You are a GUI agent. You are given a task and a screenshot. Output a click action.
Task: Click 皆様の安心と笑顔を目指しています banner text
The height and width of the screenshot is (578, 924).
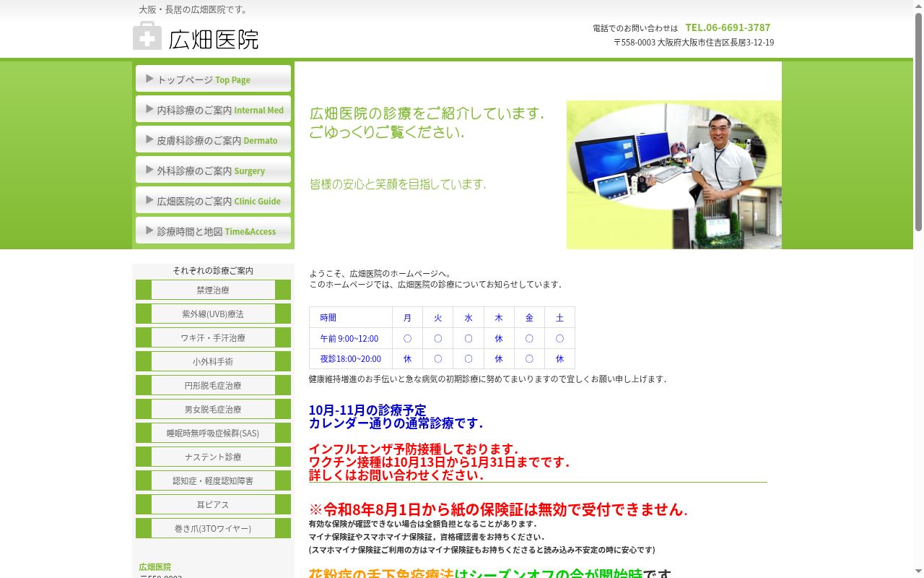pyautogui.click(x=398, y=184)
